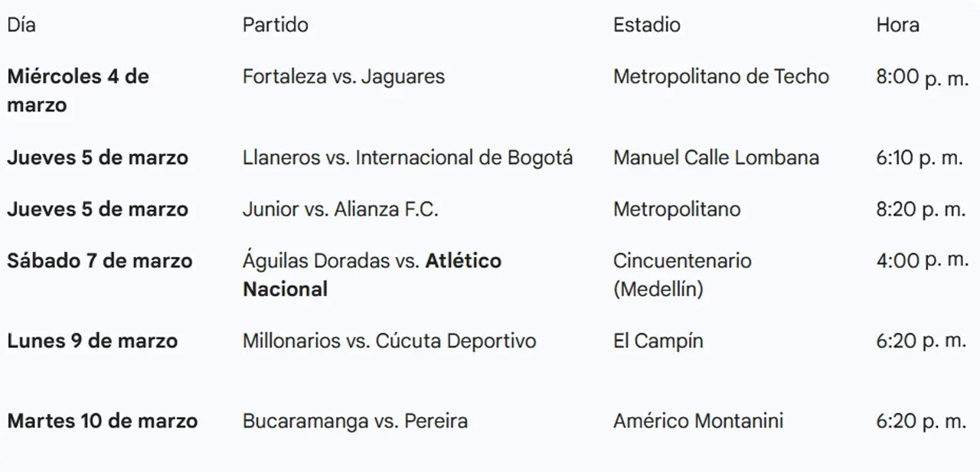Image resolution: width=980 pixels, height=472 pixels.
Task: Click Llaneros vs. Internacional de Bogotá match
Action: click(x=407, y=158)
